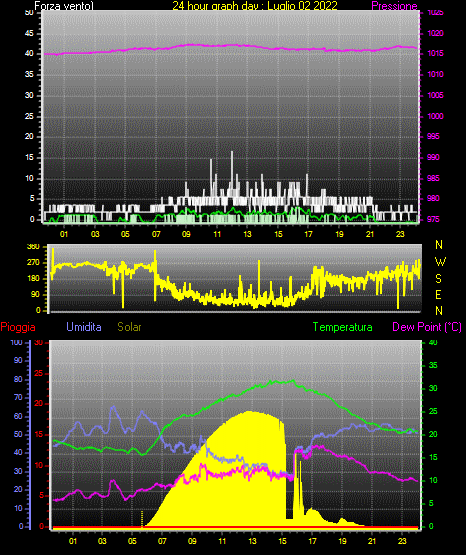Click the W compass direction letter
Viewport: 466px width, 555px height.
(440, 262)
